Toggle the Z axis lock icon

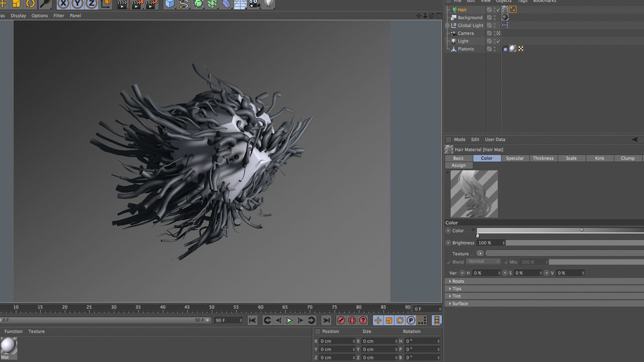point(91,4)
